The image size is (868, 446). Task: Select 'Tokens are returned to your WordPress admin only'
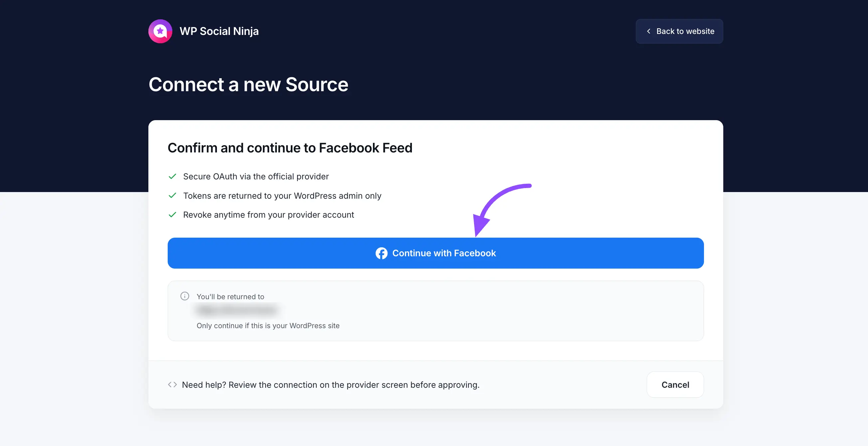tap(282, 195)
